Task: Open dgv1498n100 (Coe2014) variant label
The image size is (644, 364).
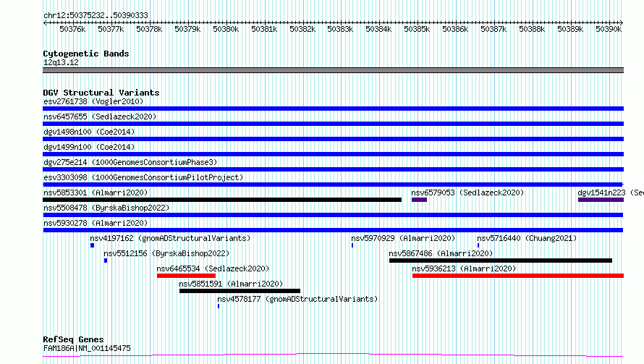Action: pos(89,132)
